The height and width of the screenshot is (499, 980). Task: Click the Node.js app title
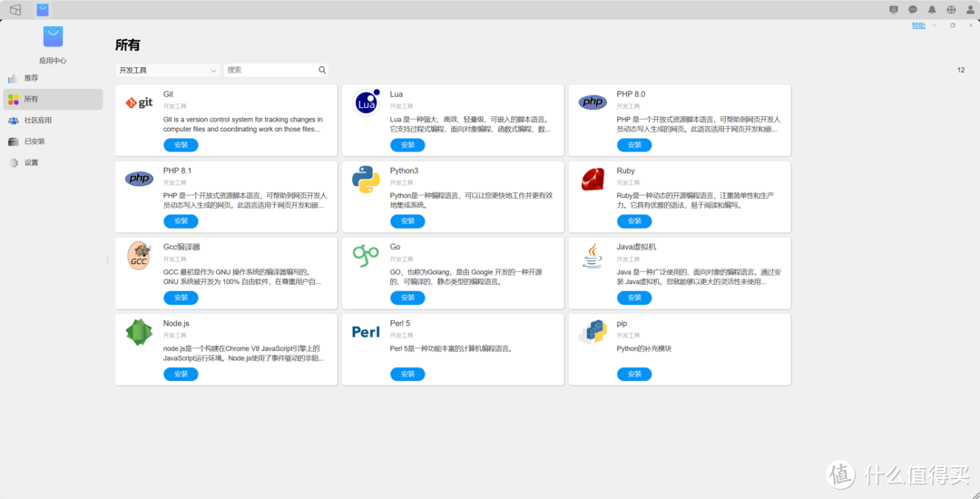(176, 324)
